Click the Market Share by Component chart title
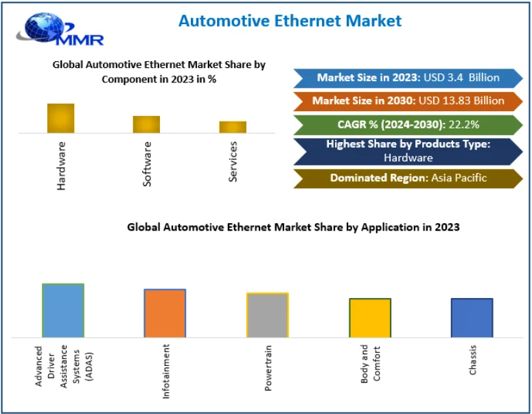This screenshot has width=532, height=414. 159,71
